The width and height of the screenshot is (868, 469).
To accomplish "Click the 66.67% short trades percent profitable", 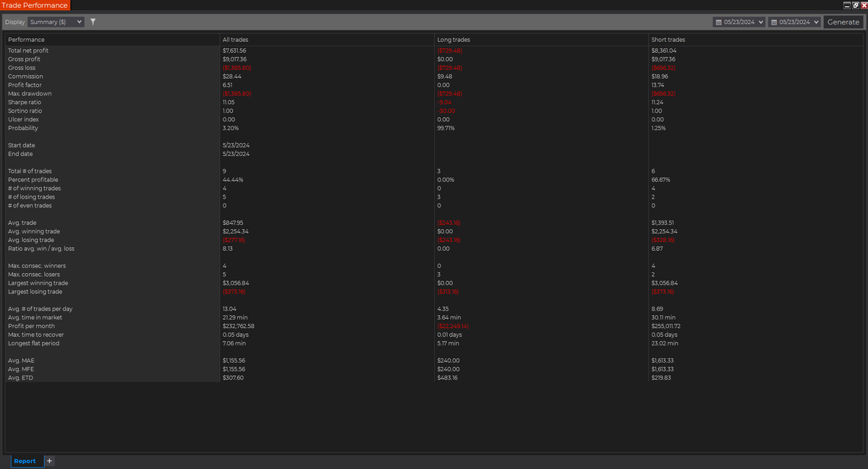I will point(663,180).
